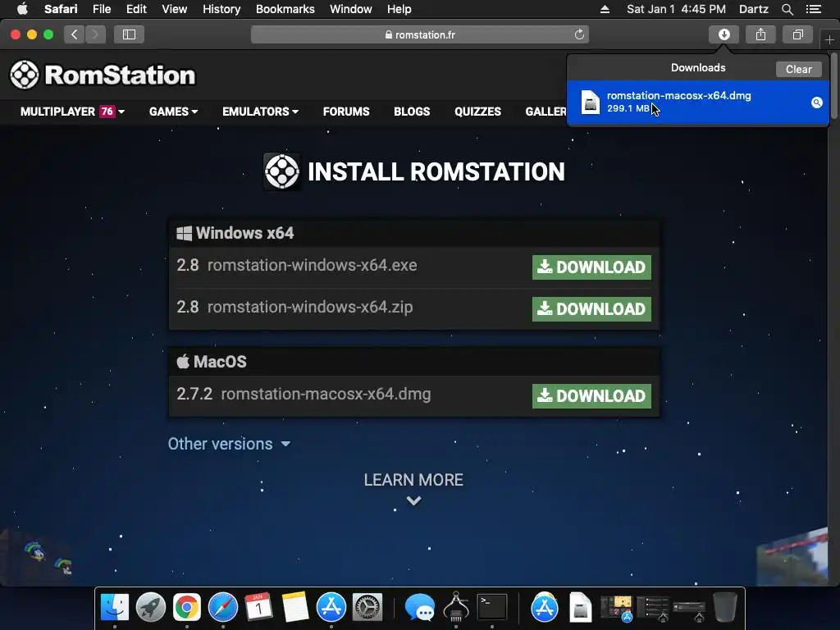Open Messages from the dock
The image size is (840, 630).
(x=419, y=607)
